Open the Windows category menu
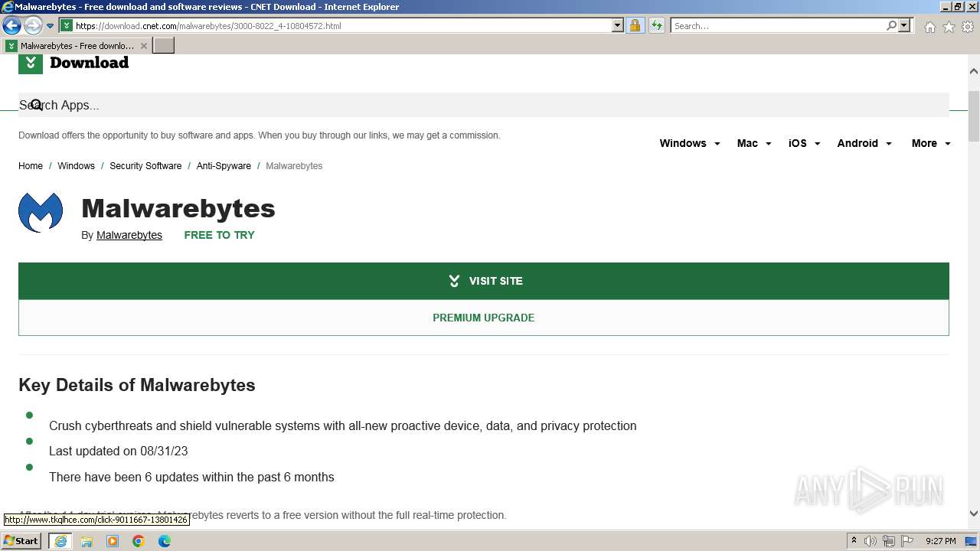This screenshot has width=980, height=551. point(683,143)
